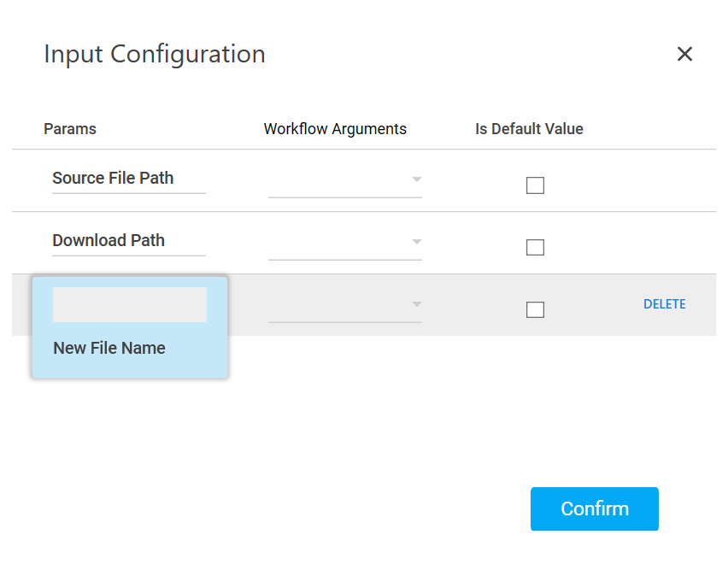This screenshot has width=728, height=576.
Task: Click dropdown arrow in the DELETE row
Action: (416, 304)
